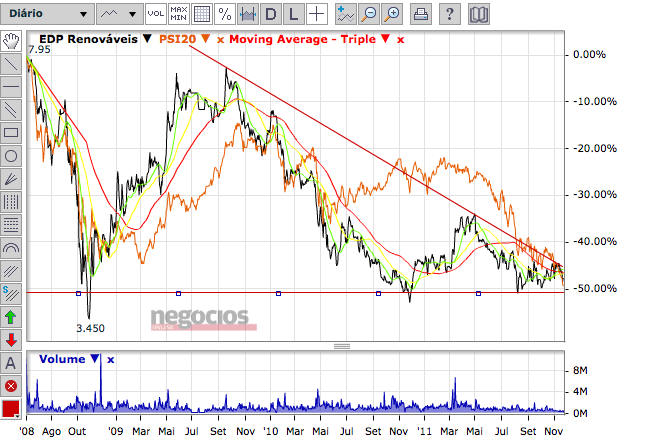The height and width of the screenshot is (444, 652).
Task: Select the rectangle drawing tool
Action: [11, 133]
